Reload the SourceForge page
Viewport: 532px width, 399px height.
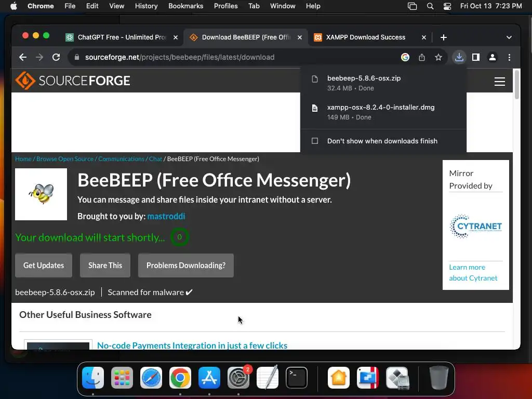tap(56, 57)
